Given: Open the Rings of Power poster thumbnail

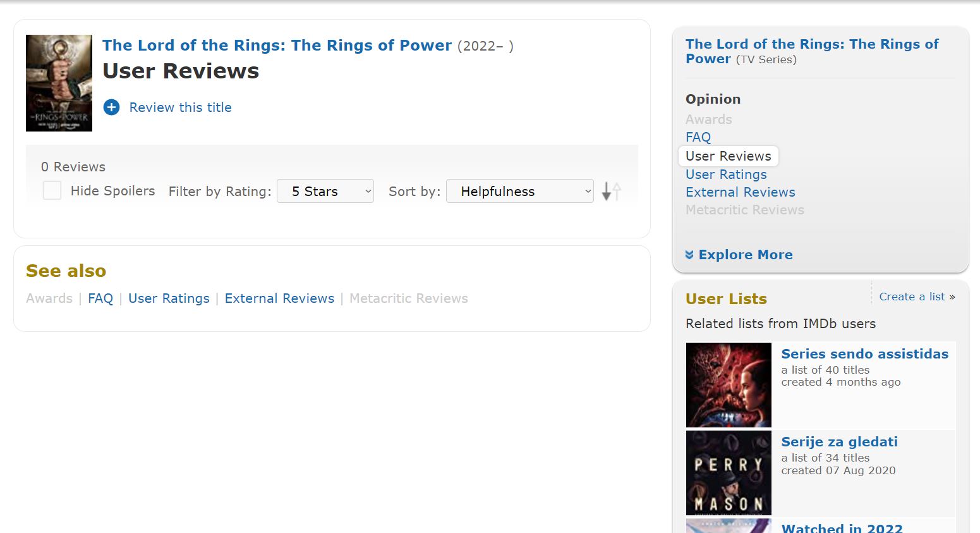Looking at the screenshot, I should click(x=59, y=83).
